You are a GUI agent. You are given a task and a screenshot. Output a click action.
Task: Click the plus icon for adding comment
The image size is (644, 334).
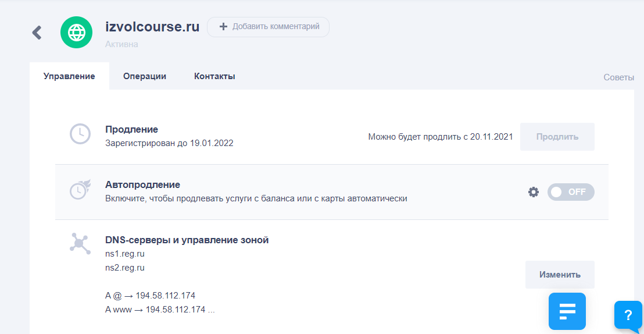coord(223,27)
